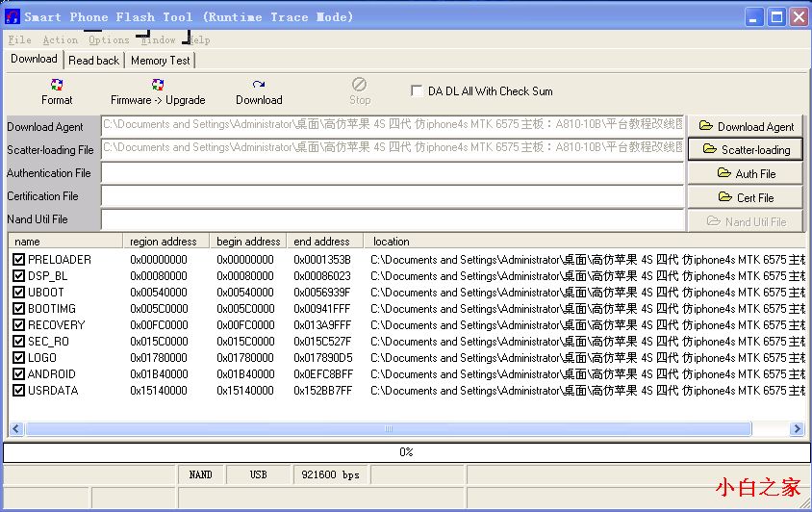Click the Nand Util File input field
Screen dimensions: 812x512
tap(393, 219)
